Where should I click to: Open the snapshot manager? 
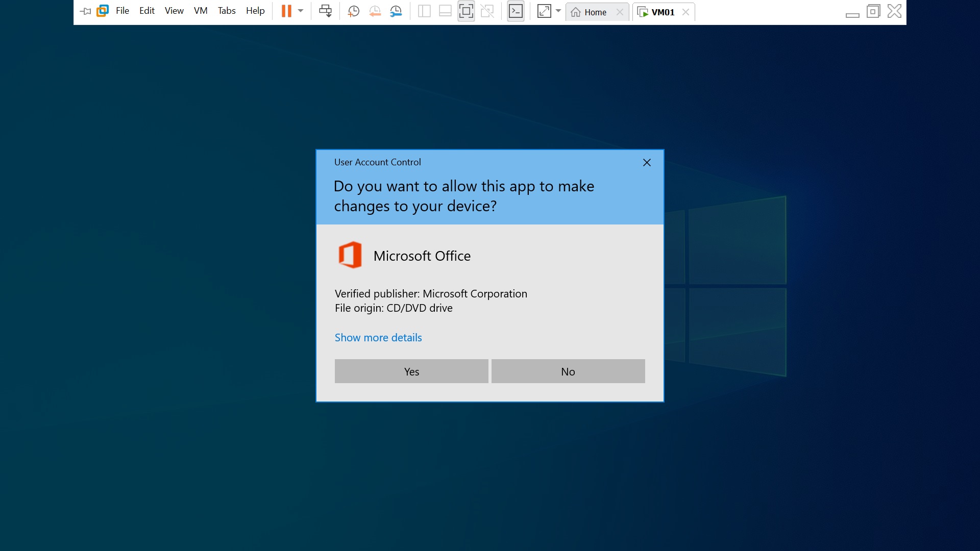(x=396, y=11)
